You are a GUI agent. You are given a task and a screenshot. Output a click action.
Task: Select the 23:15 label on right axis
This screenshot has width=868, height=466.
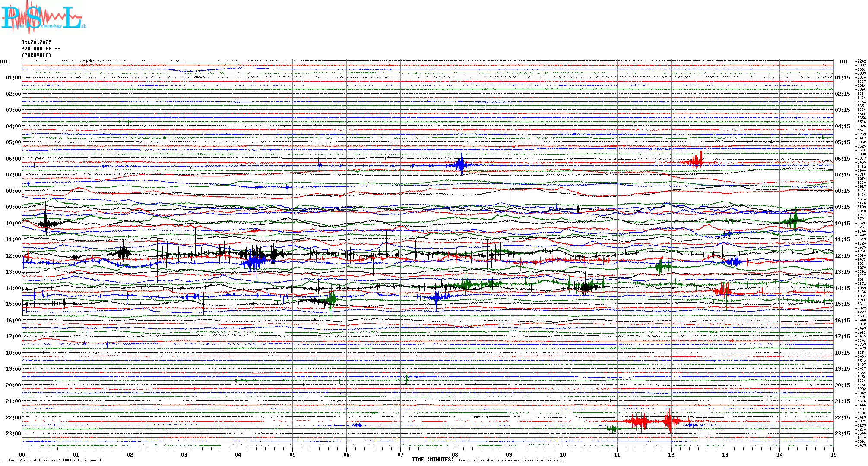842,434
